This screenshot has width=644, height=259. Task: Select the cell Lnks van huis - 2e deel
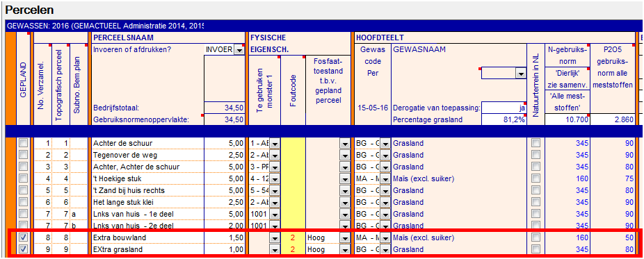pyautogui.click(x=148, y=226)
